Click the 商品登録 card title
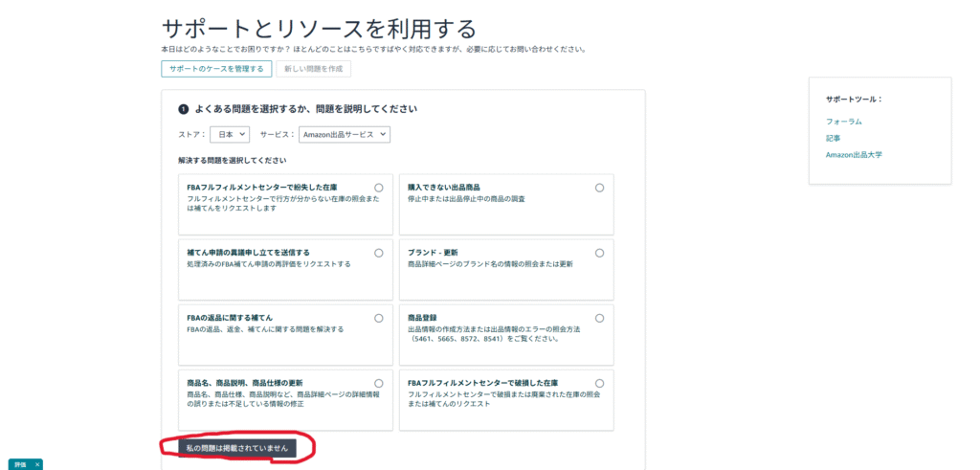Image resolution: width=980 pixels, height=470 pixels. point(422,318)
